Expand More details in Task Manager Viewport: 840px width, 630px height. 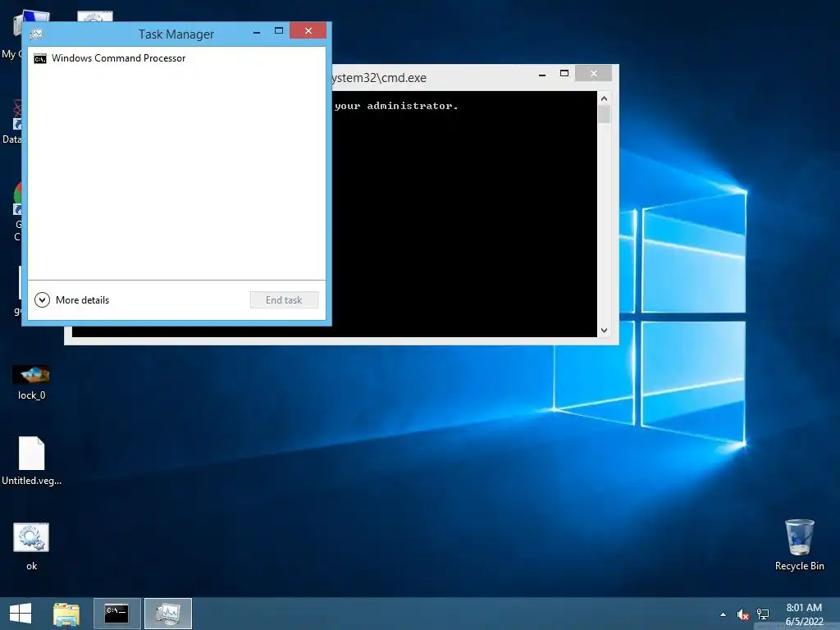point(72,300)
